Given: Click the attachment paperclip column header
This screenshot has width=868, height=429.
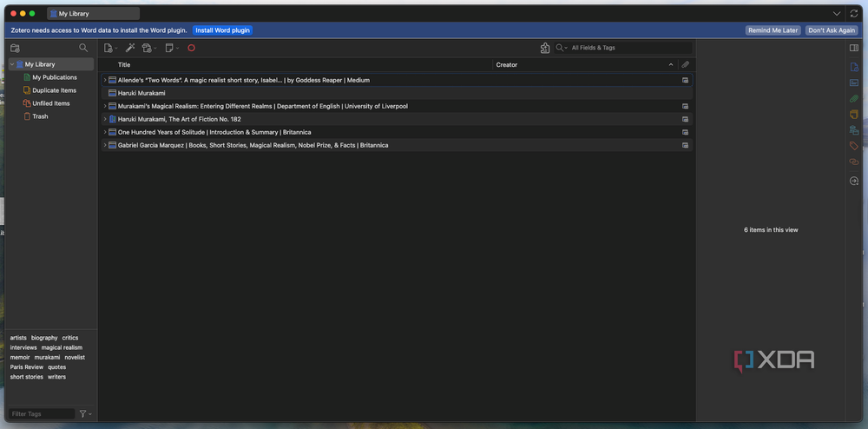Looking at the screenshot, I should tap(686, 65).
